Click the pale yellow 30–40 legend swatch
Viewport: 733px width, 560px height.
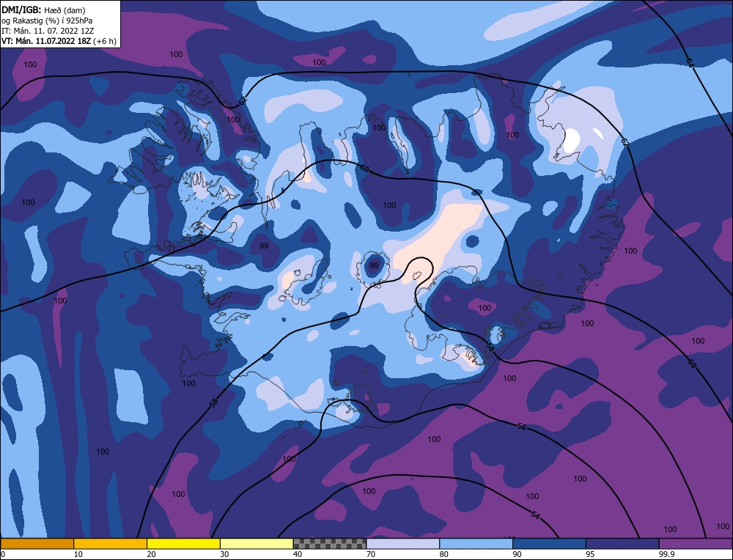point(257,543)
